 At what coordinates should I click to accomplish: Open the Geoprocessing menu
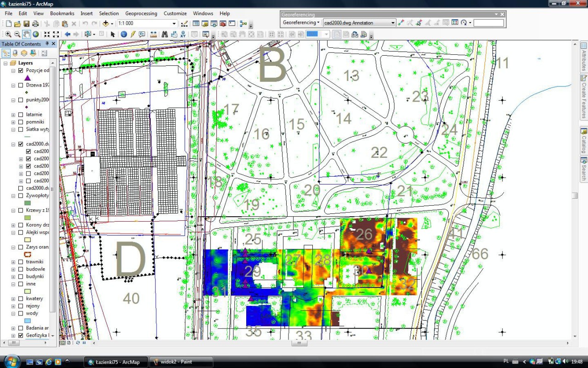tap(141, 13)
